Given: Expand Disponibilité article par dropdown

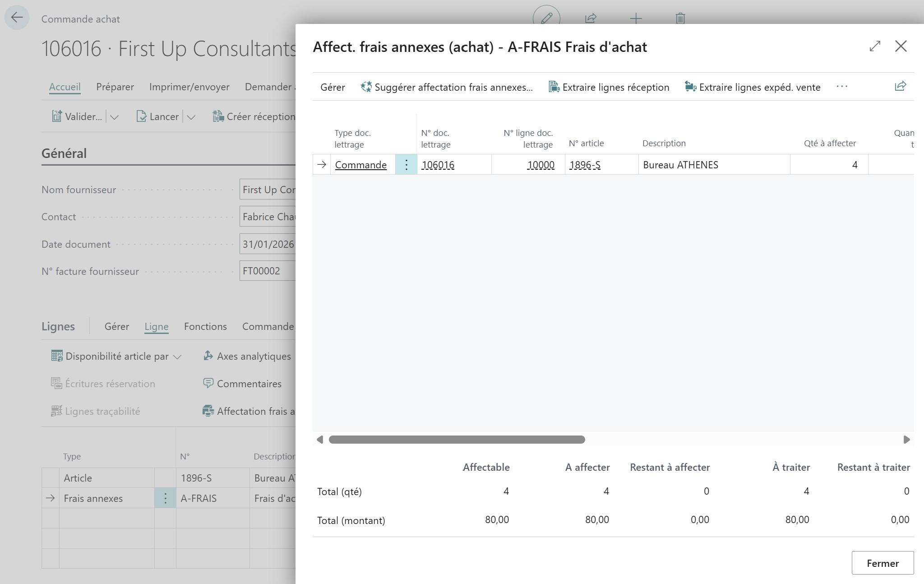Looking at the screenshot, I should pos(177,357).
